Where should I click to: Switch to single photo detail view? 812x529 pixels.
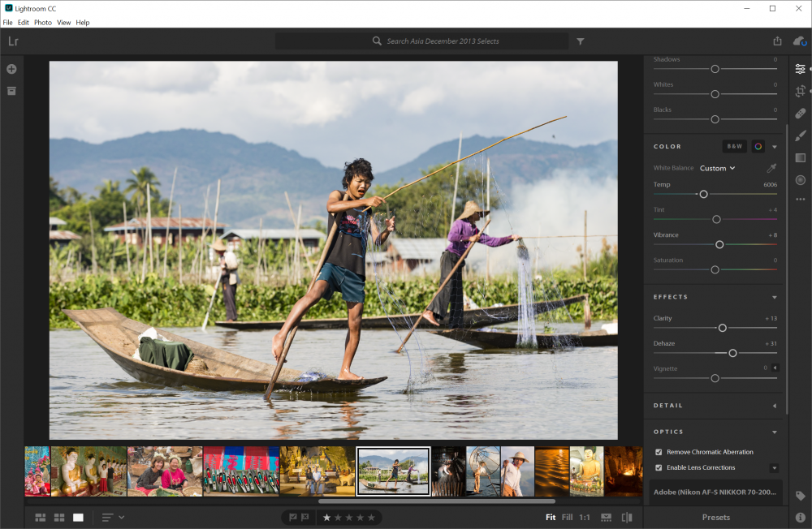coord(78,518)
